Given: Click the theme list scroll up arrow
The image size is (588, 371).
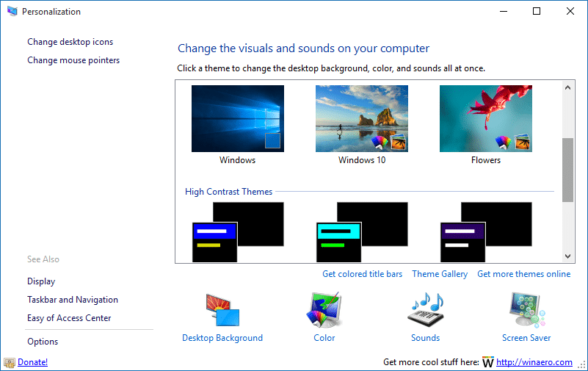Looking at the screenshot, I should (567, 87).
